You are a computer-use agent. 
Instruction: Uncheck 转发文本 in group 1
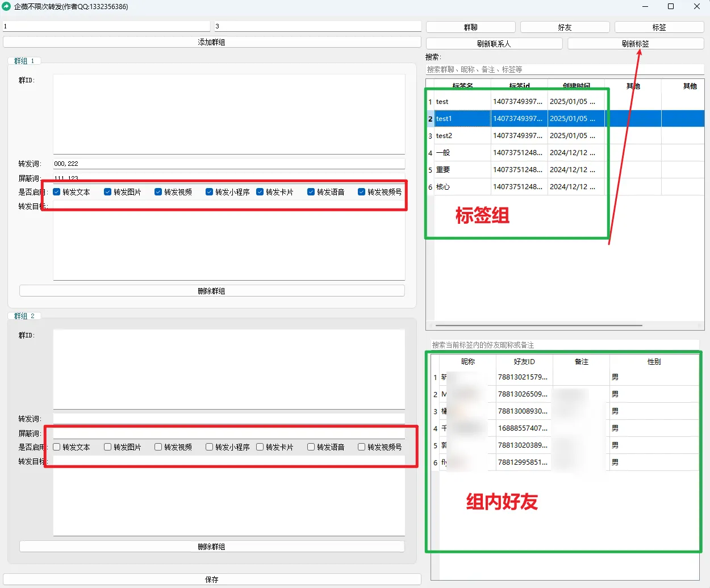[57, 192]
